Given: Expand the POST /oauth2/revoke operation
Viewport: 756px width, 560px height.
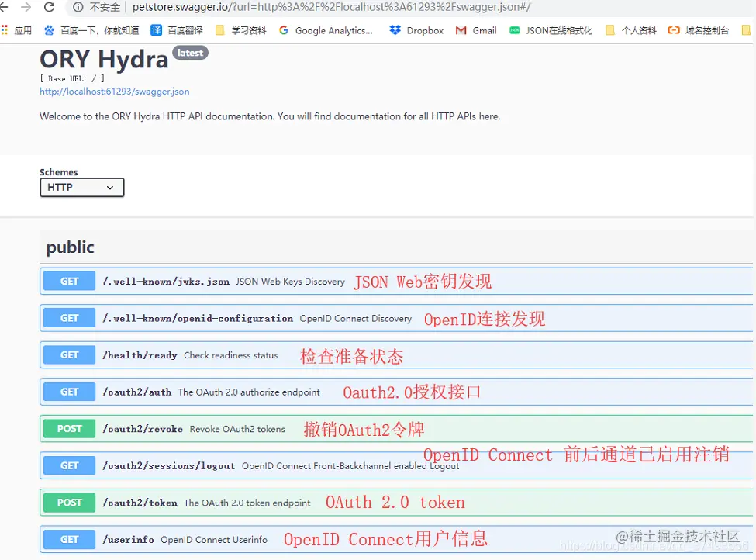Looking at the screenshot, I should coord(396,429).
